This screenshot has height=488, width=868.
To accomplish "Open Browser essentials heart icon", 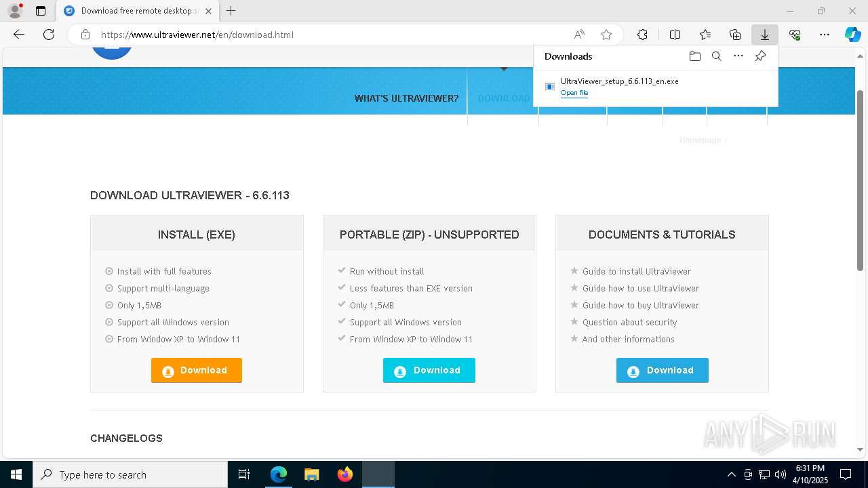I will tap(795, 35).
